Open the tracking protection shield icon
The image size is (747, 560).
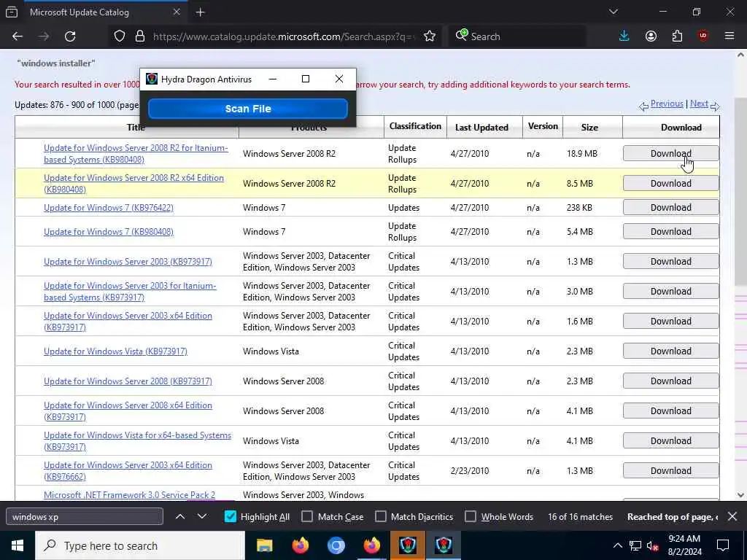[120, 36]
